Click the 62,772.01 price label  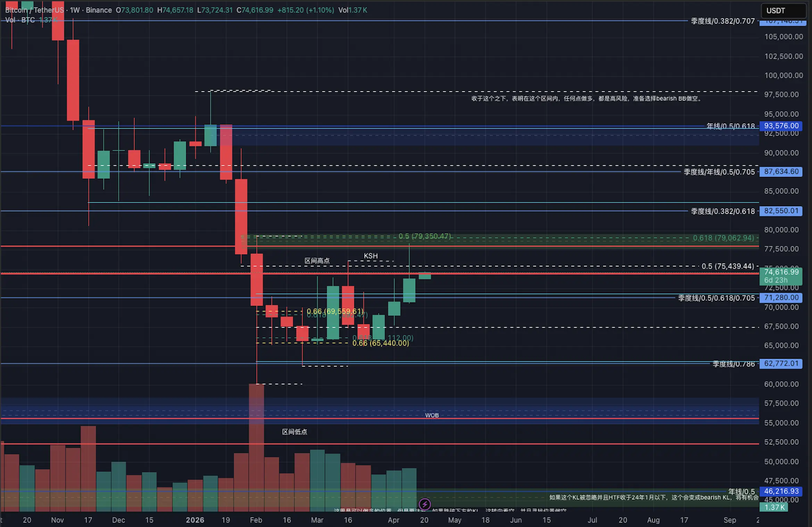tap(781, 364)
